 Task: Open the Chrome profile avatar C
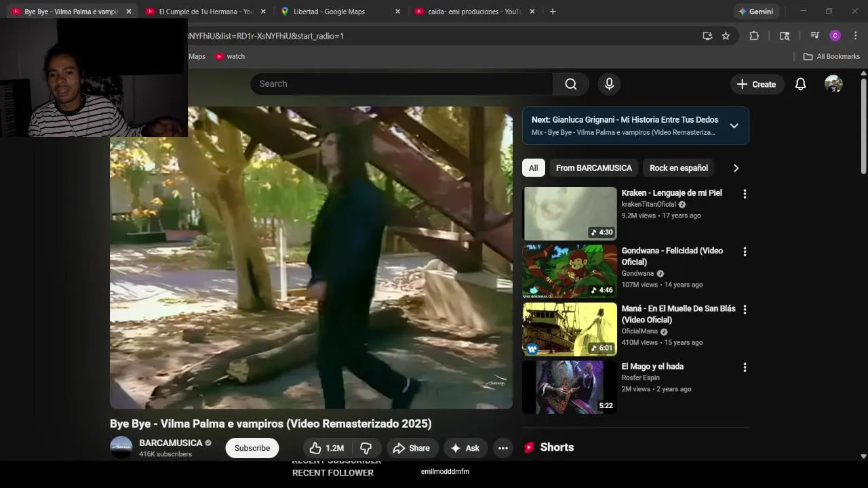click(x=835, y=36)
